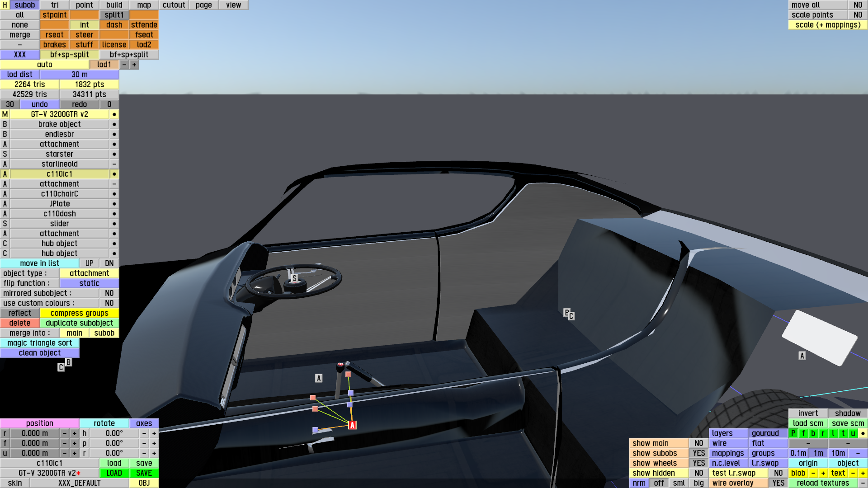Change the object type attachment field
Screen dimensions: 868x488
89,273
